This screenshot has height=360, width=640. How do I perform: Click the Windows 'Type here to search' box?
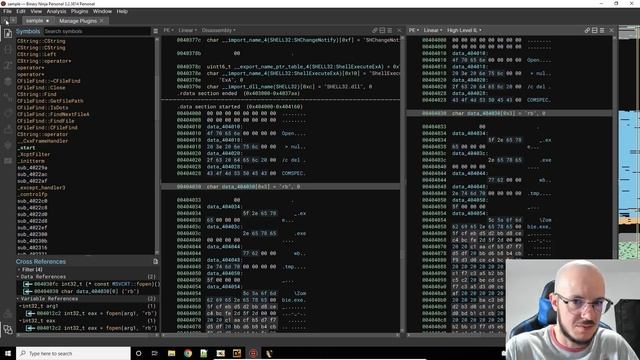[73, 353]
